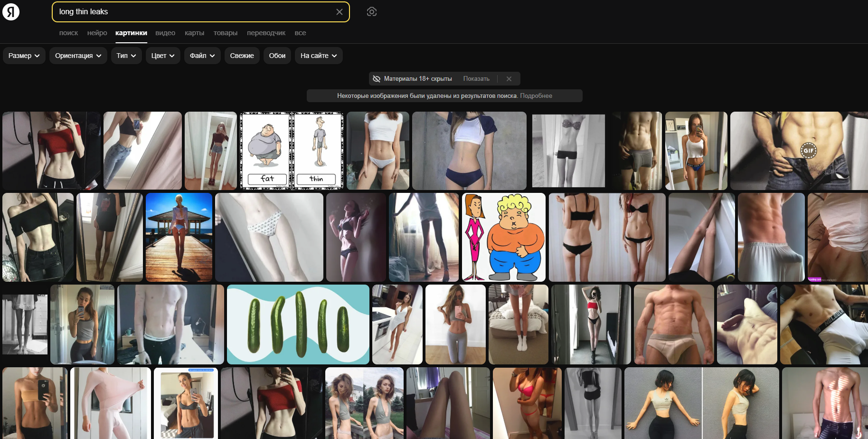This screenshot has width=868, height=439.
Task: Open the wooden pier beach thumbnail
Action: click(x=179, y=237)
